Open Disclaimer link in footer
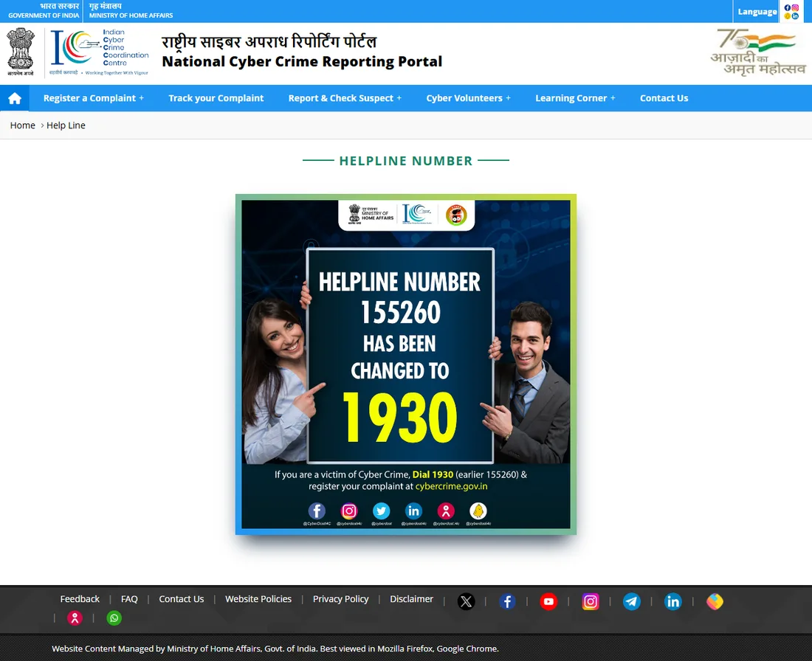Image resolution: width=812 pixels, height=661 pixels. [412, 599]
